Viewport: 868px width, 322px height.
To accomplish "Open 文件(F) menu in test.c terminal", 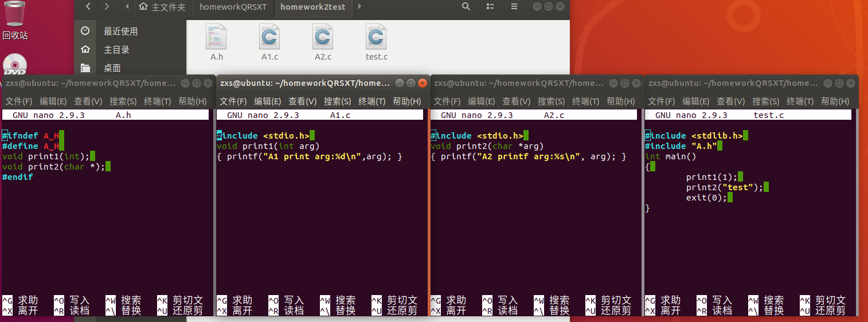I will [662, 101].
